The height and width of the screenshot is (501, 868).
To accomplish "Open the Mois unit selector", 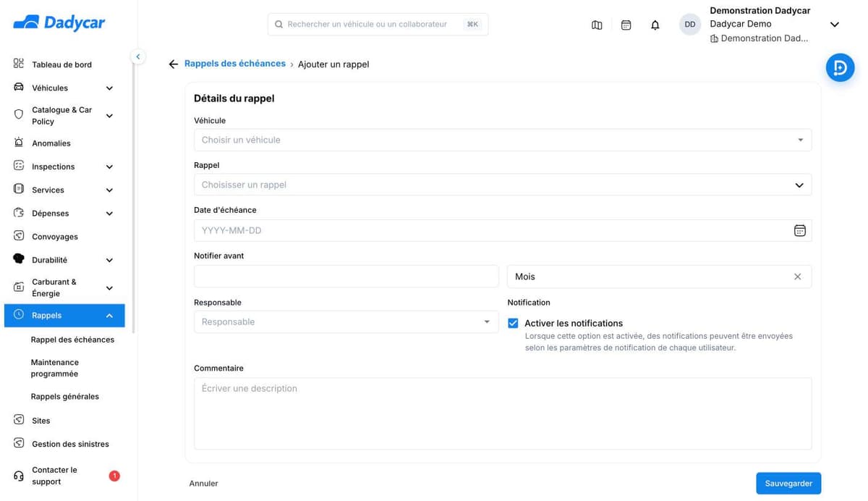I will [x=659, y=277].
